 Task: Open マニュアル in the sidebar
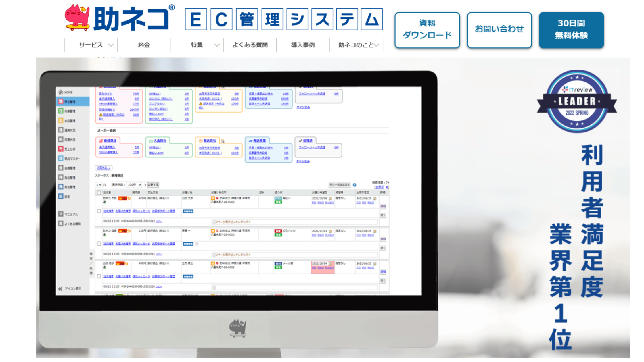68,214
